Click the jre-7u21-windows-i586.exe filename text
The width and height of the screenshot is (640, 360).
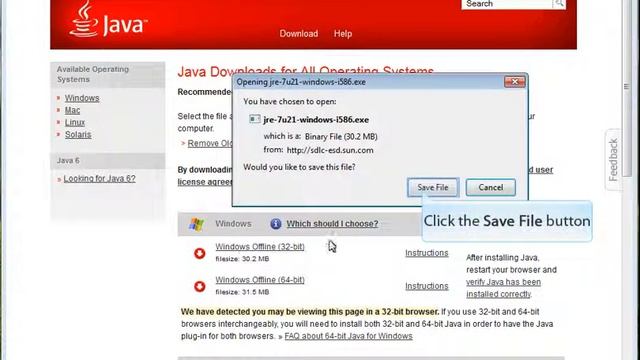coord(316,120)
